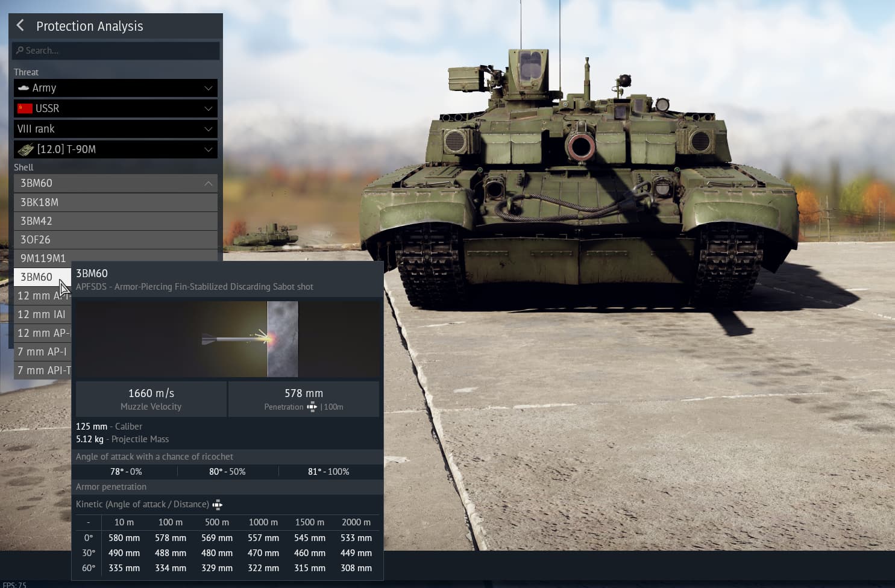The height and width of the screenshot is (588, 895).
Task: Open the USSR nation dropdown
Action: [x=116, y=108]
